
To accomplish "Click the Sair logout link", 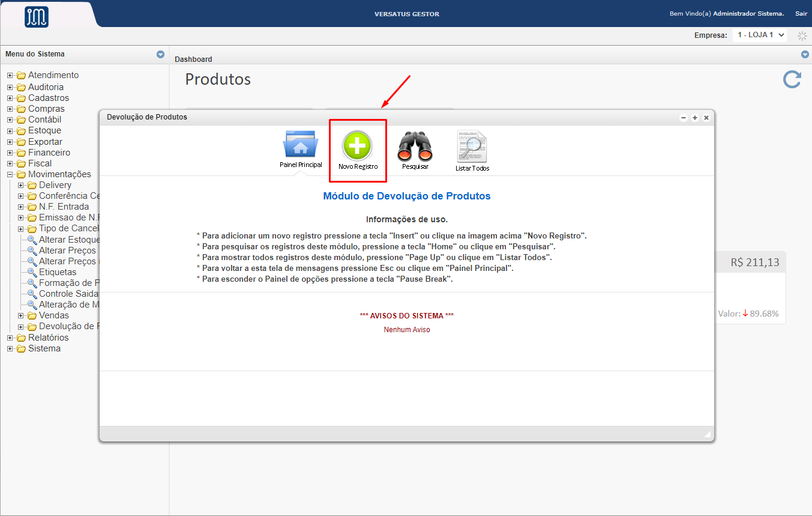I will pyautogui.click(x=801, y=14).
